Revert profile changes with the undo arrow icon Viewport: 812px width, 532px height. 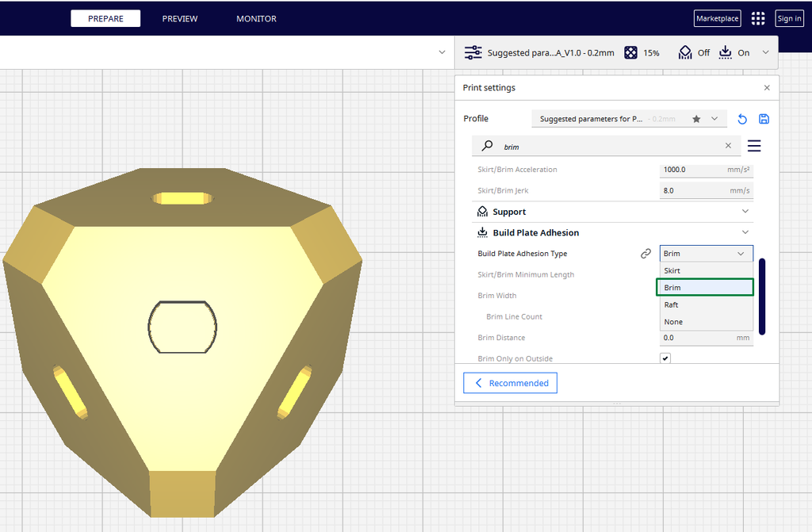(x=742, y=118)
